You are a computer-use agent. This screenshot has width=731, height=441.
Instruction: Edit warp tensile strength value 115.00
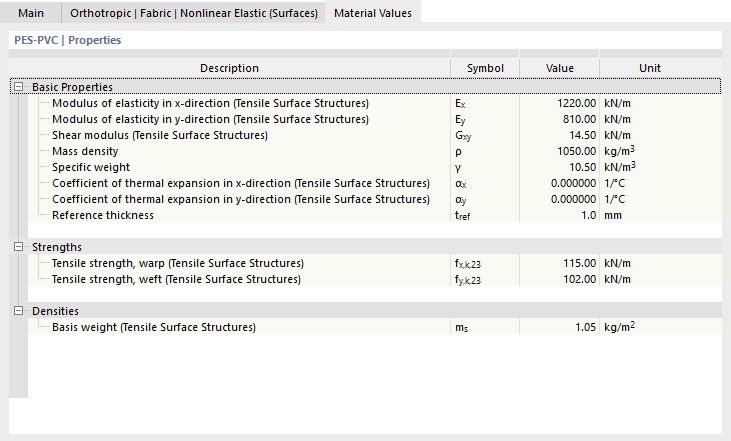click(559, 263)
